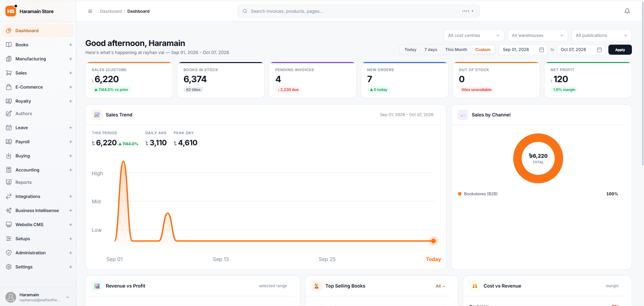Focus the search invoices, products, pages field
This screenshot has height=306, width=644.
358,11
